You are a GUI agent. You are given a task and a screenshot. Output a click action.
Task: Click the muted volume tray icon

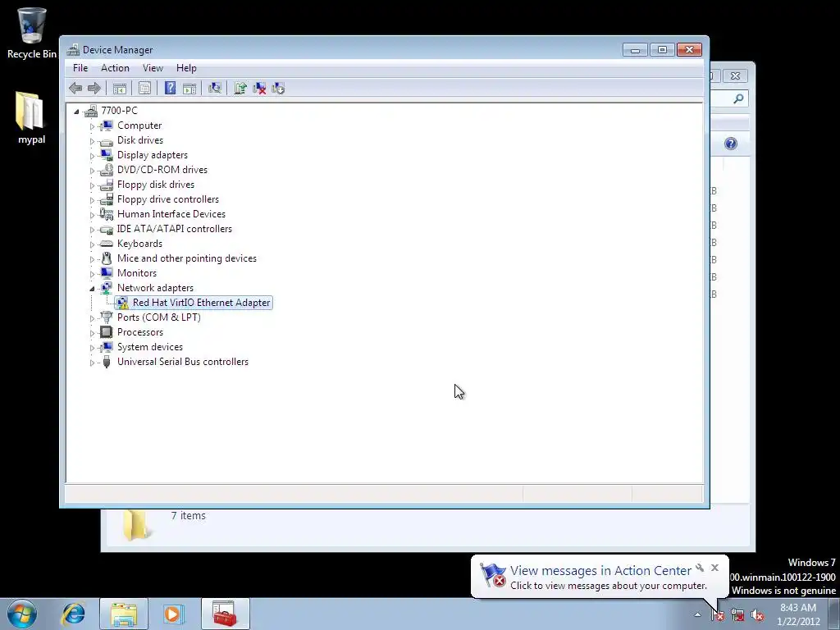(x=757, y=615)
